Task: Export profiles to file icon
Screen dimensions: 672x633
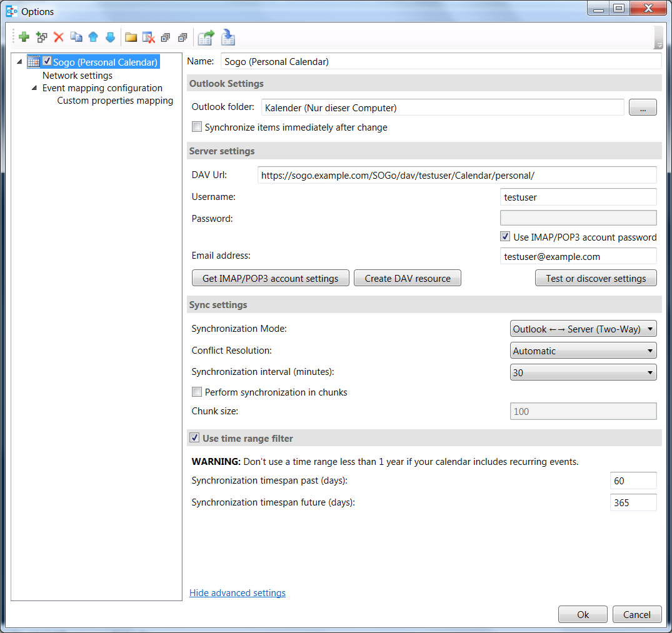Action: [x=206, y=37]
